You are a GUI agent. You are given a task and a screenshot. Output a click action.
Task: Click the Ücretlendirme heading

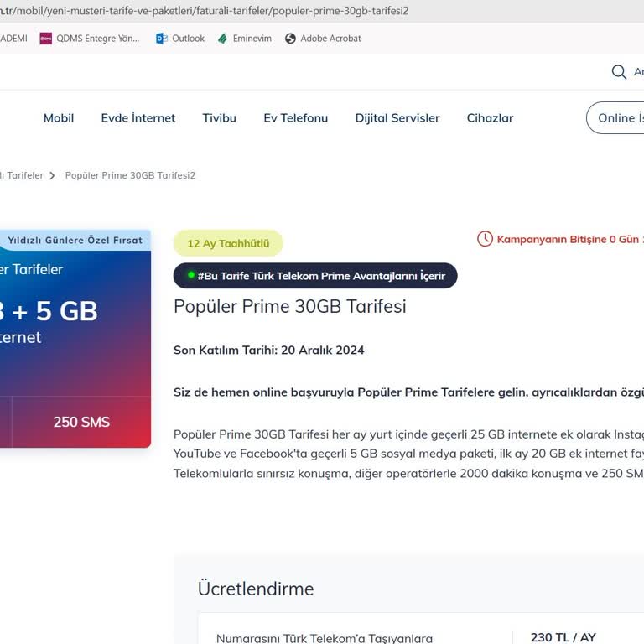point(256,589)
